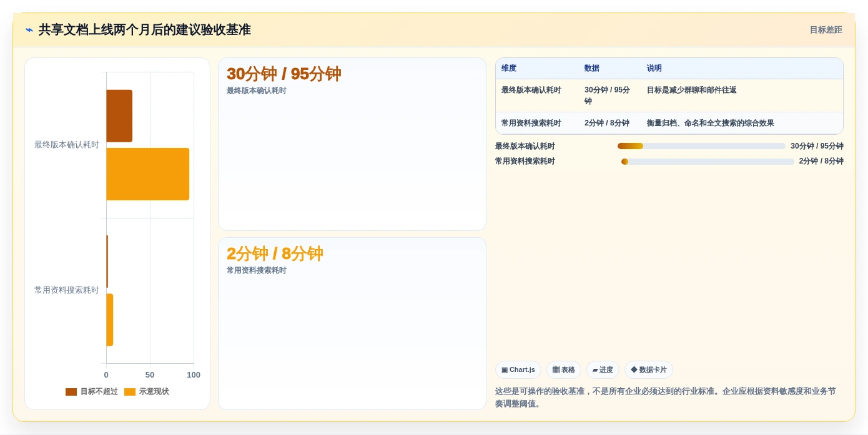This screenshot has height=435, width=868.
Task: Click the 30分钟 / 95分钟 card value
Action: (x=284, y=74)
